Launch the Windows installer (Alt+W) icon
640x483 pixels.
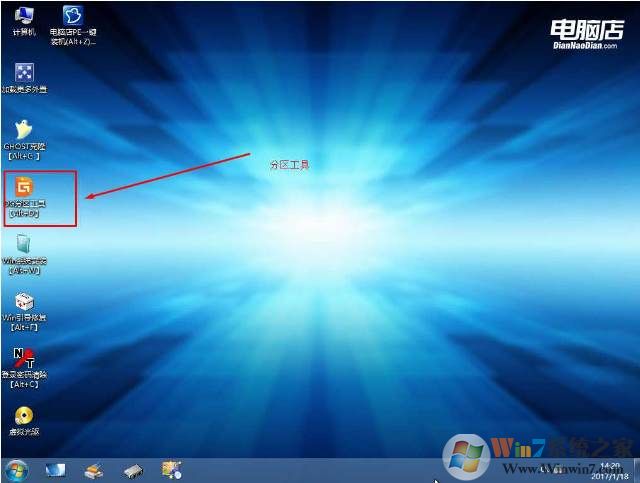24,254
